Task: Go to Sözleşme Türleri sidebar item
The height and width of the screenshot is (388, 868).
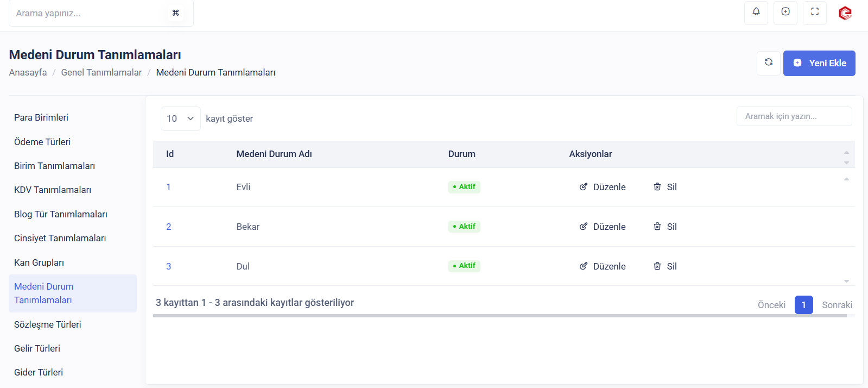Action: pos(48,324)
